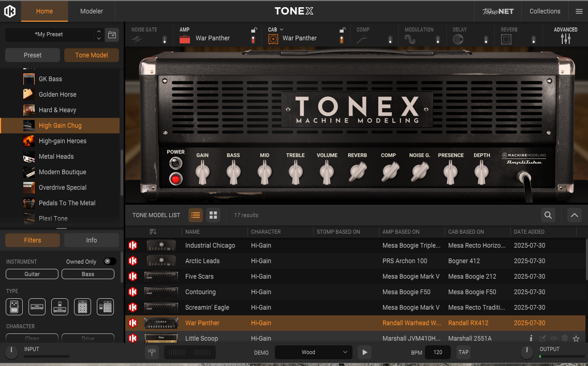Open the Filters tab

[33, 240]
